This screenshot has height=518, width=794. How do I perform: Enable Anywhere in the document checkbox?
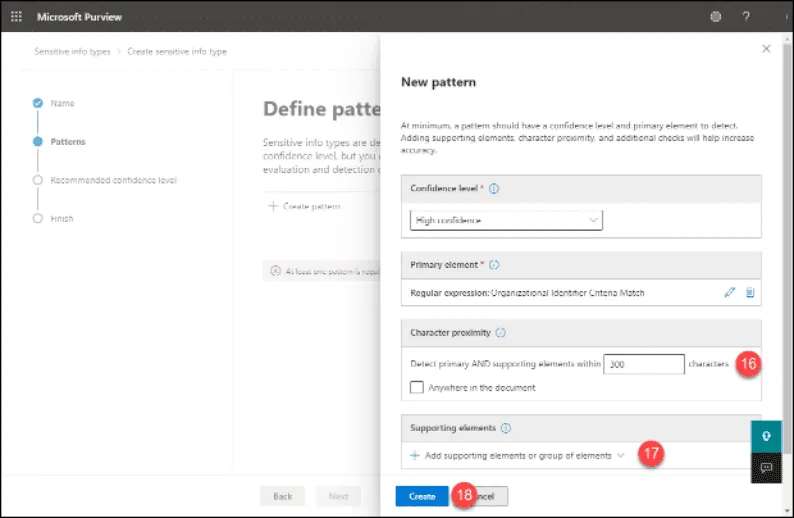(x=417, y=388)
